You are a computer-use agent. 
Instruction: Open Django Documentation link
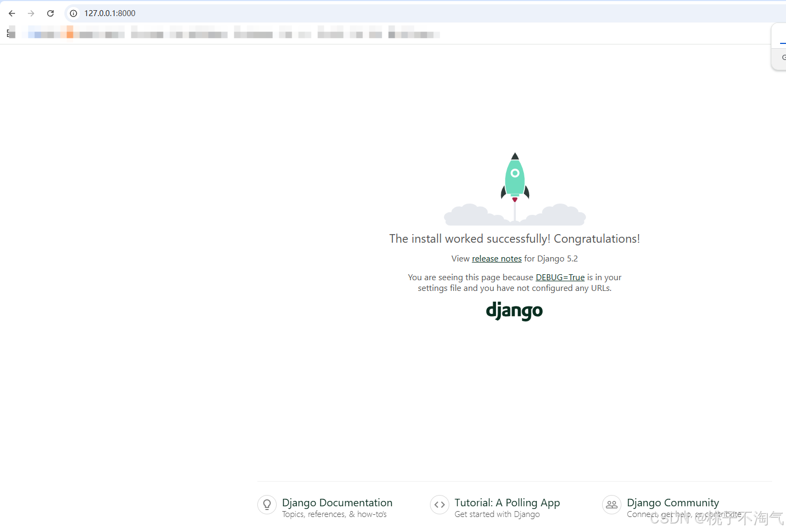pos(337,503)
